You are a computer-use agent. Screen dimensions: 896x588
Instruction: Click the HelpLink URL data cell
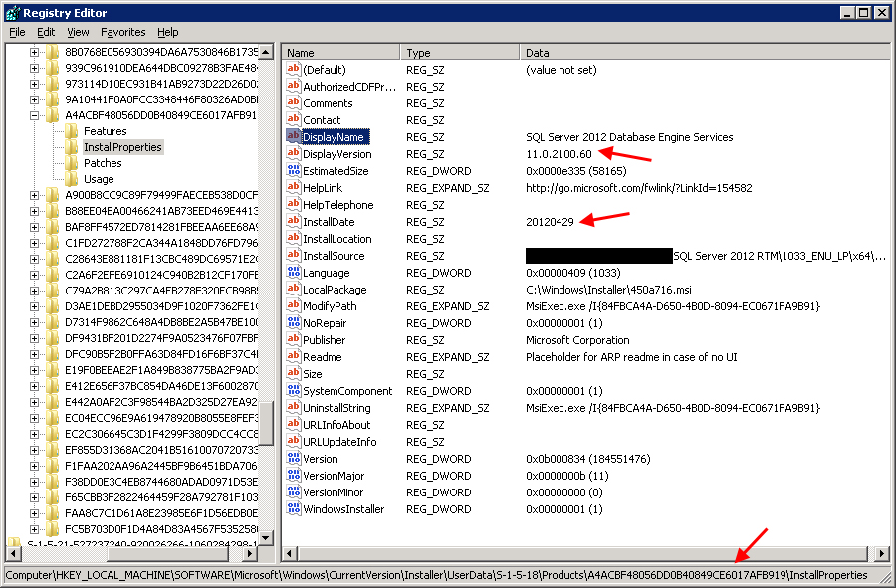[x=639, y=188]
